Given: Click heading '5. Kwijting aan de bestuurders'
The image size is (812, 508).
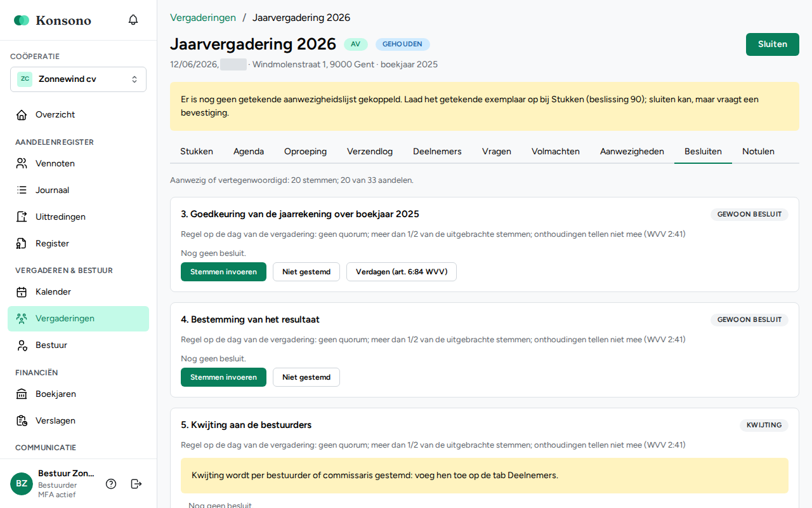Looking at the screenshot, I should [x=246, y=425].
